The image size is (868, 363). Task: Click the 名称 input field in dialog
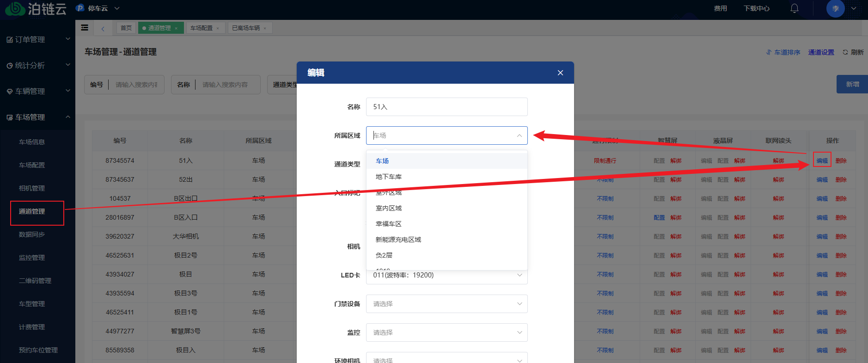(x=446, y=107)
